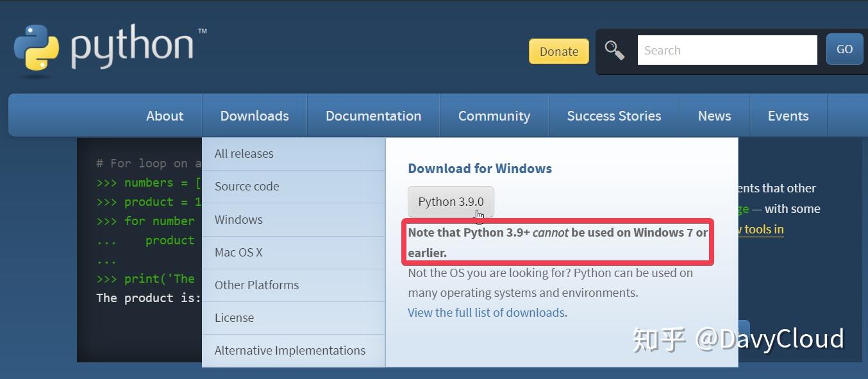Pick Mac OS X from the dropdown
Viewport: 868px width, 379px height.
click(238, 252)
